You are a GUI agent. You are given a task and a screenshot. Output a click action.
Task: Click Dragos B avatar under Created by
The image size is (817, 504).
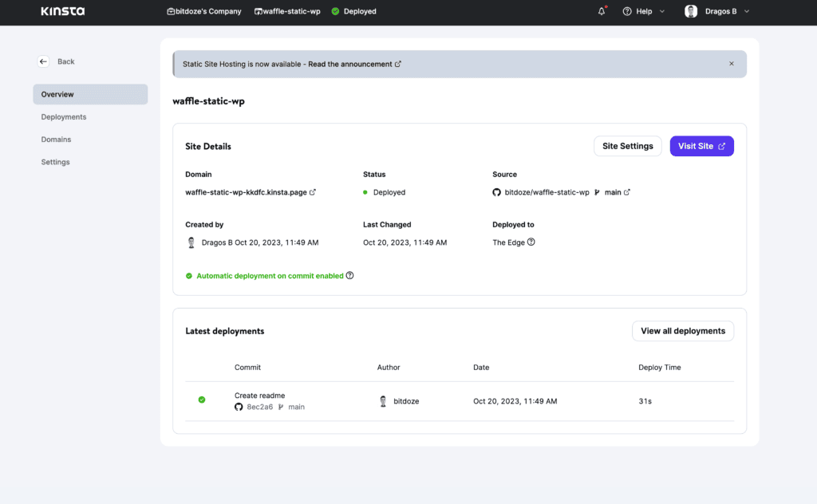pyautogui.click(x=191, y=242)
